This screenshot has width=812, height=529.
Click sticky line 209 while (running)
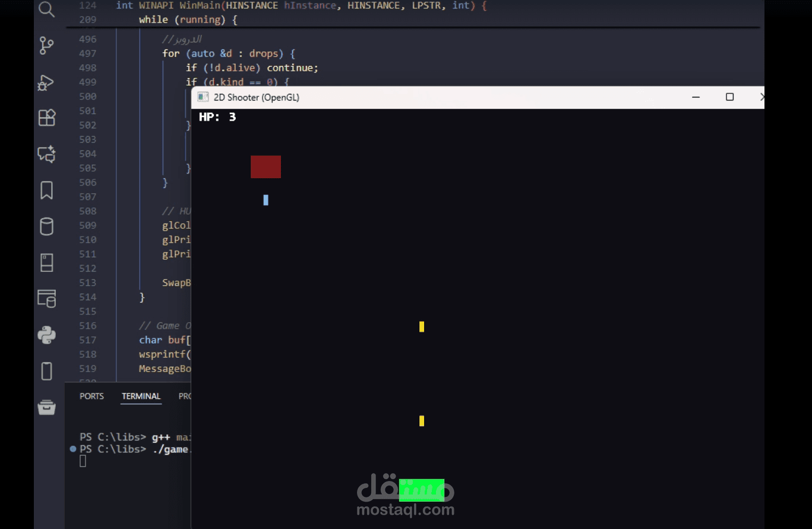coord(188,20)
